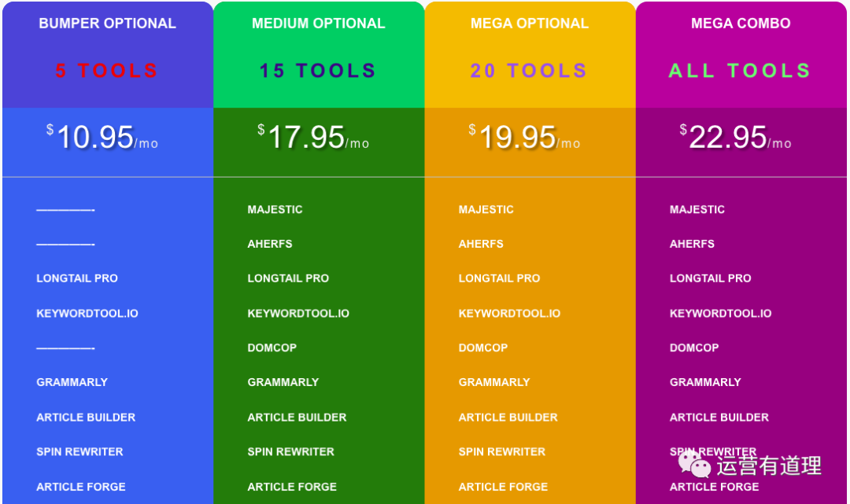Select the MEGA COMBO plan header
This screenshot has height=504, width=850.
point(741,24)
